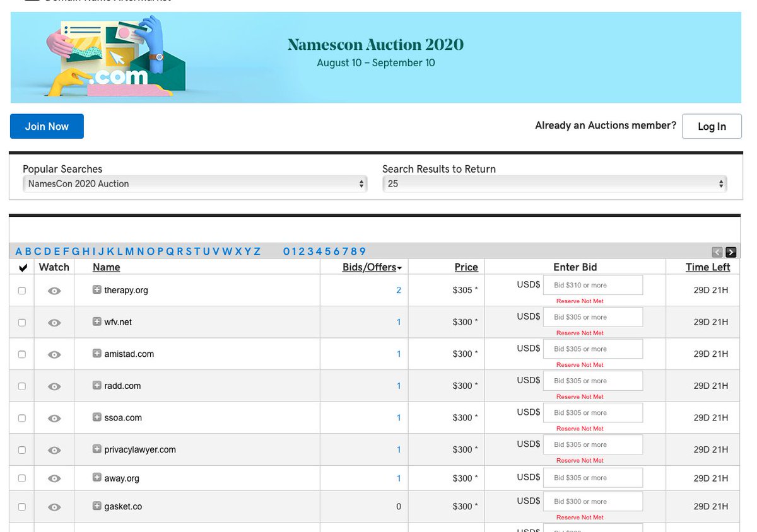Open bid count for wfv.net
757x532 pixels.
399,322
